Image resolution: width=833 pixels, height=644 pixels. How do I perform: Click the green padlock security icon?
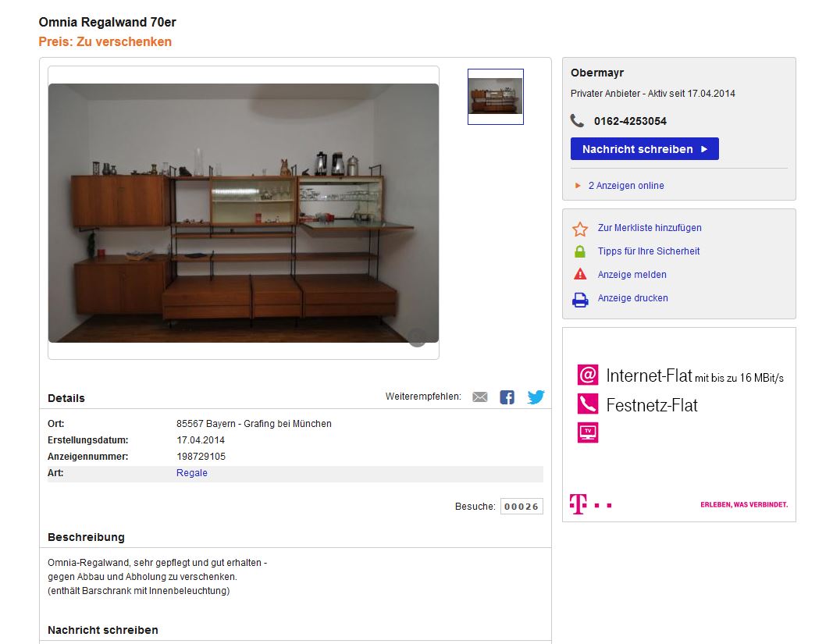point(579,251)
